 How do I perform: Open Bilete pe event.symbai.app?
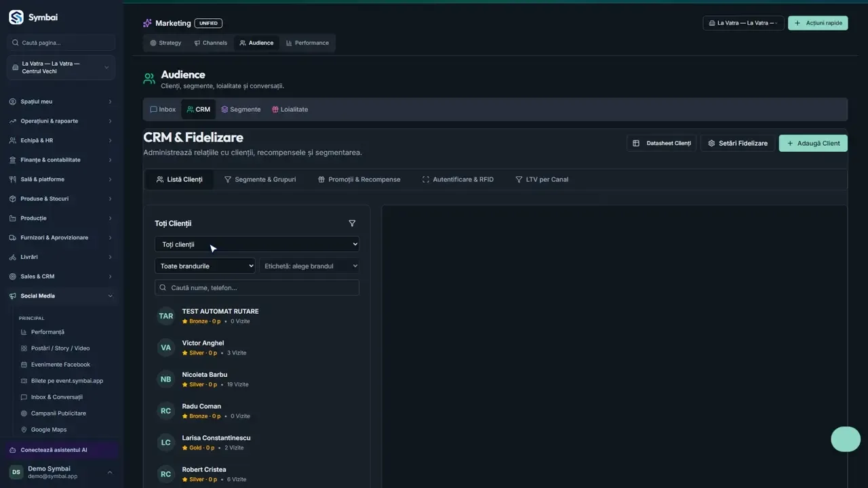(66, 381)
